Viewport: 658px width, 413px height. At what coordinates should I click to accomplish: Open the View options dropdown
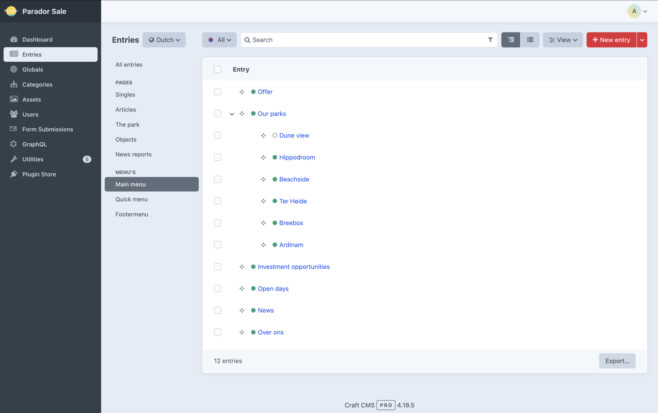[x=563, y=40]
